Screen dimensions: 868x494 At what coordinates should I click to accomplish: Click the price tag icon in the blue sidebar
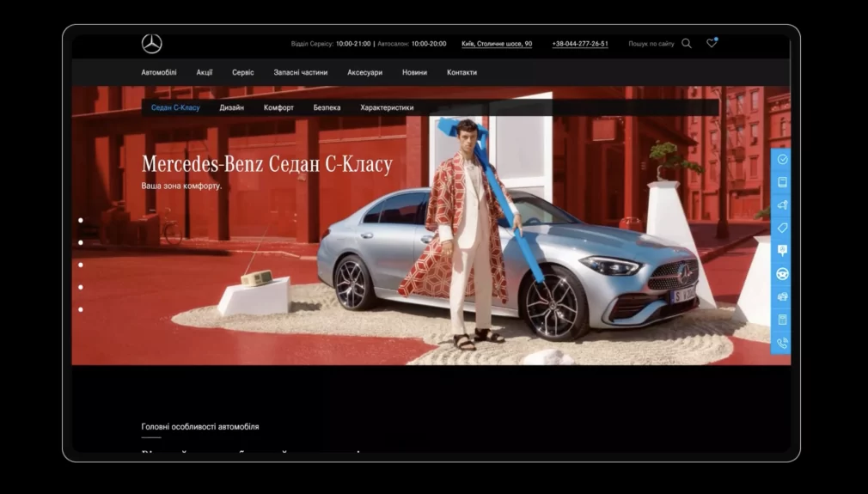click(782, 228)
